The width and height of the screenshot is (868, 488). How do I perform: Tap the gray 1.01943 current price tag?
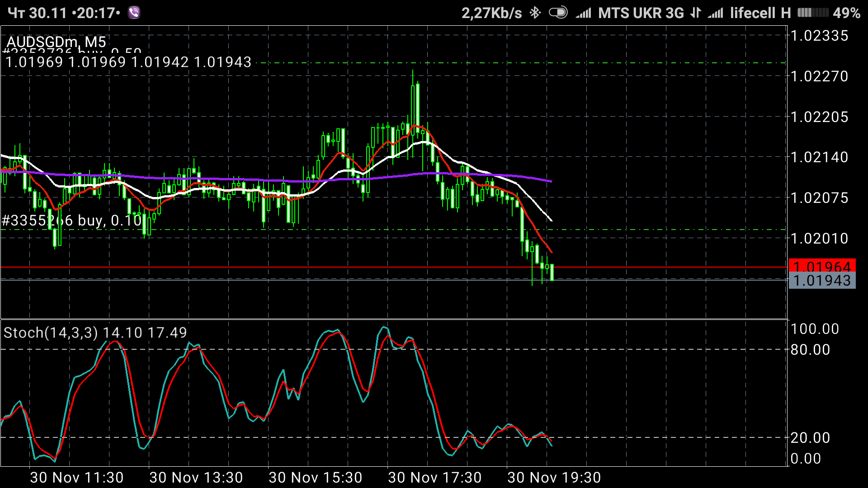click(822, 281)
